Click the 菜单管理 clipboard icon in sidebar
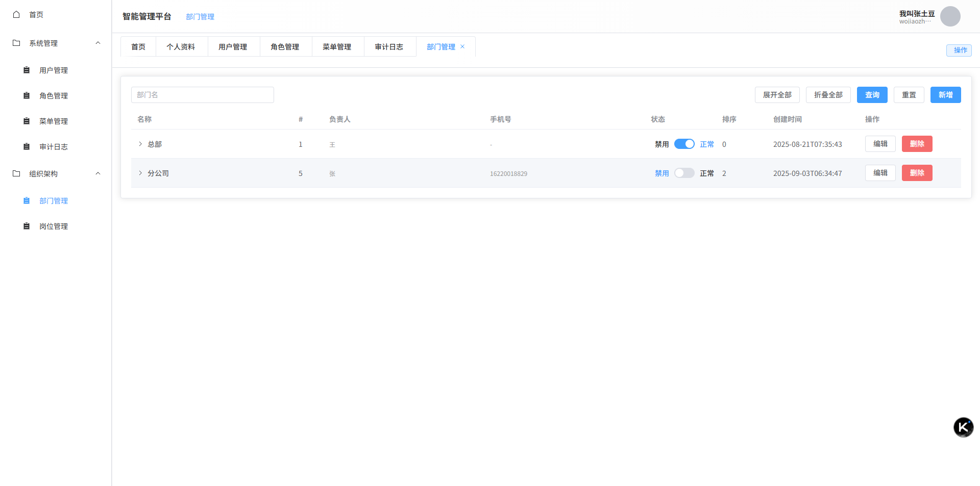Image resolution: width=980 pixels, height=486 pixels. click(27, 121)
